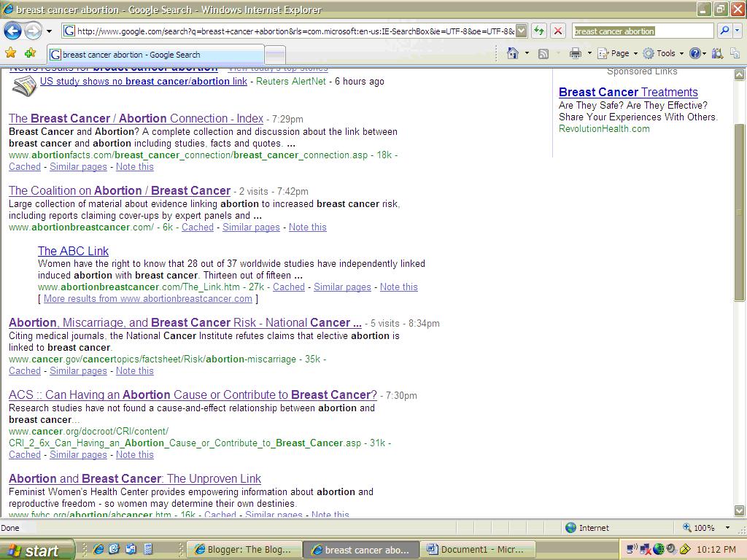
Task: Open Cached link for abortionfacts.com result
Action: (x=25, y=167)
